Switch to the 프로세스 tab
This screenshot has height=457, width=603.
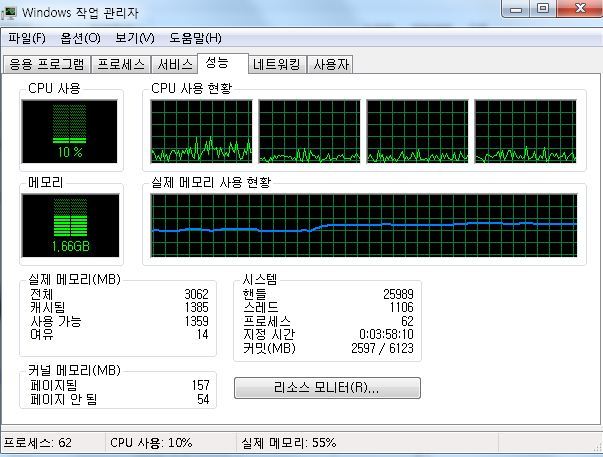point(121,64)
